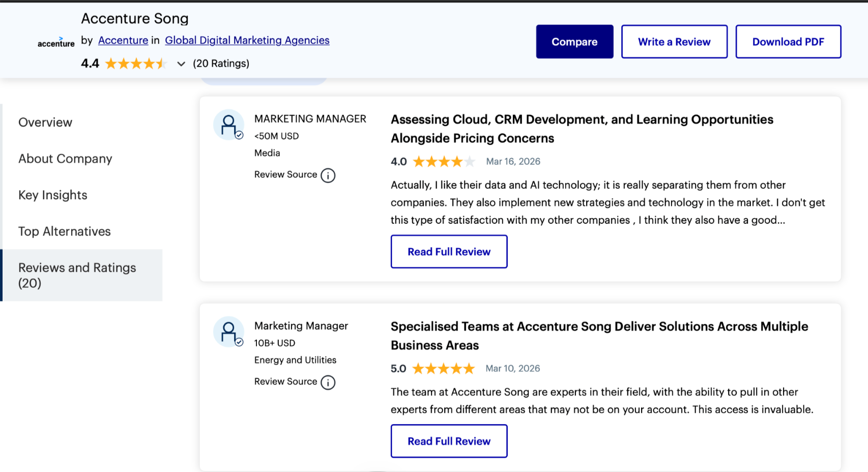
Task: Click Write a Review button
Action: pos(674,42)
